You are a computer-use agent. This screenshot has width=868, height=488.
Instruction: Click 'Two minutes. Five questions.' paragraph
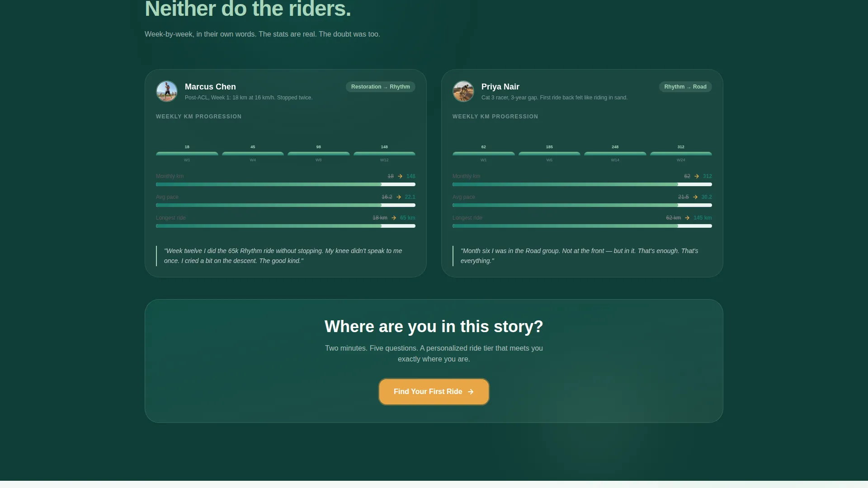point(434,354)
